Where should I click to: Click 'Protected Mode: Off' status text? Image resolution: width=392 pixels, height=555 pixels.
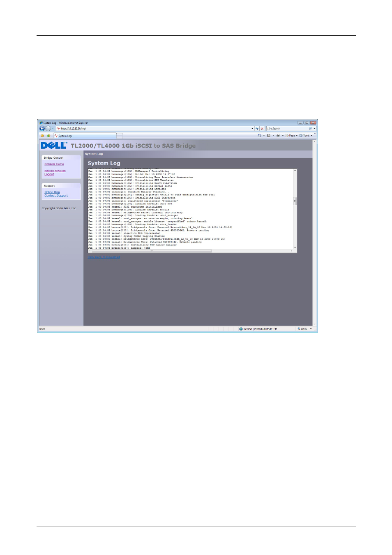pos(265,329)
